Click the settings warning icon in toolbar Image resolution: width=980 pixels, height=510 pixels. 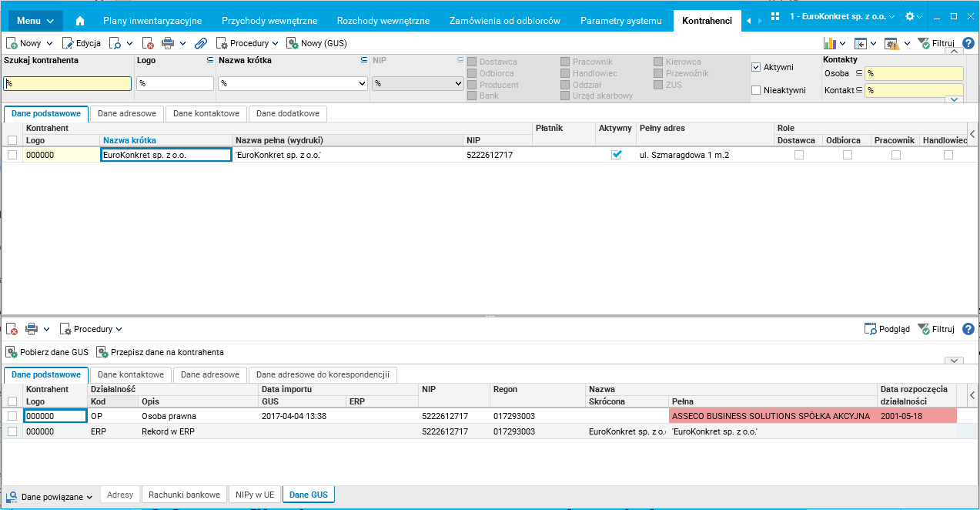click(x=891, y=43)
